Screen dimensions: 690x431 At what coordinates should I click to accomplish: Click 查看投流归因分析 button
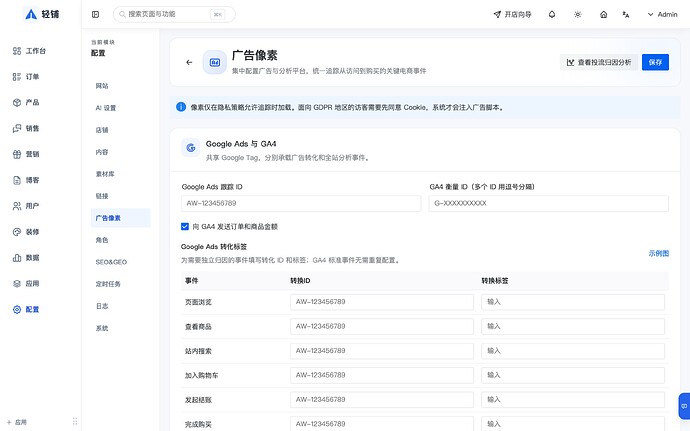[599, 63]
